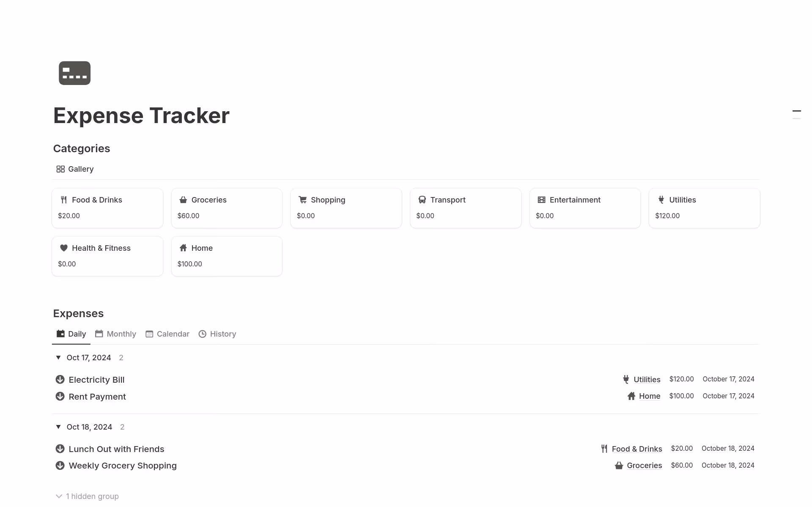Collapse the Oct 18, 2024 group
This screenshot has width=812, height=507.
pyautogui.click(x=58, y=427)
